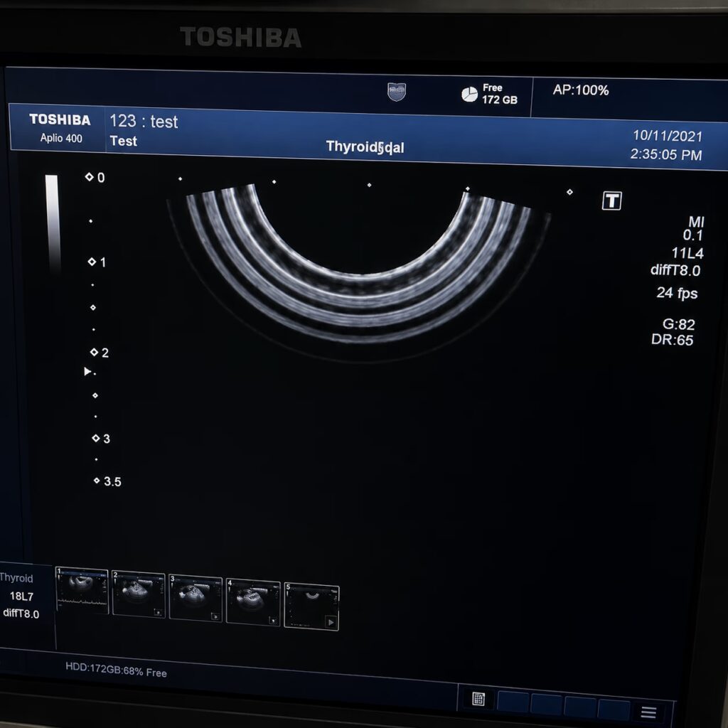Click the 'MI 0.1' mechanical index value
Screen dimensions: 728x728
pyautogui.click(x=694, y=228)
